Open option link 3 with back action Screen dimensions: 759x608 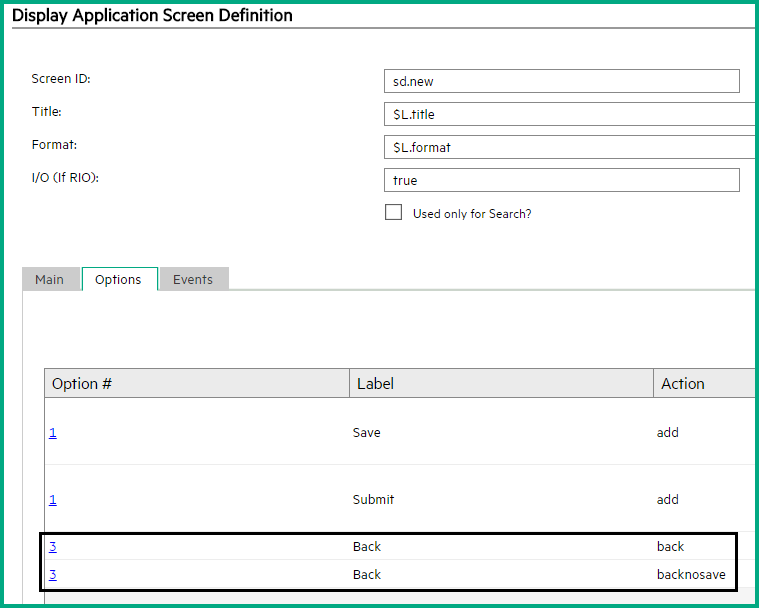53,547
